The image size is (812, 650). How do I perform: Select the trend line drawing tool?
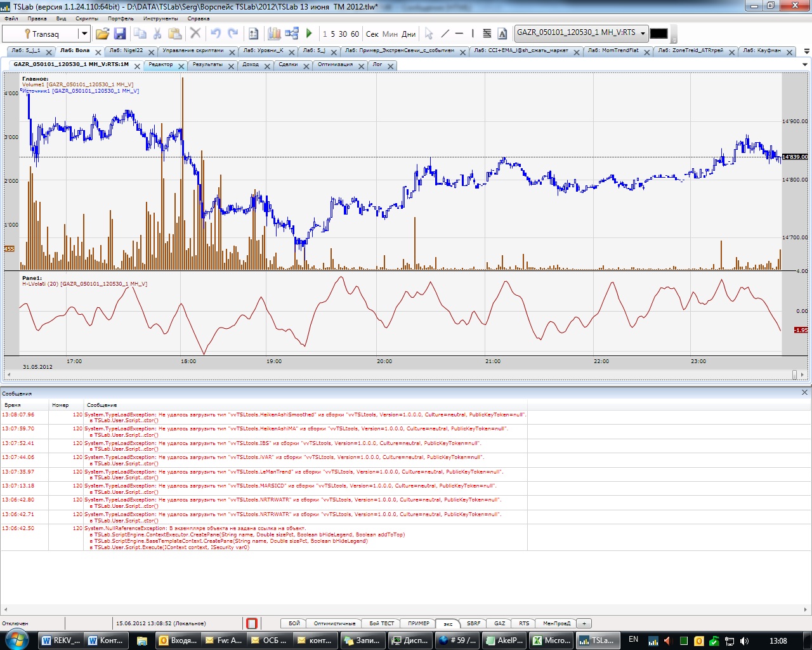445,34
